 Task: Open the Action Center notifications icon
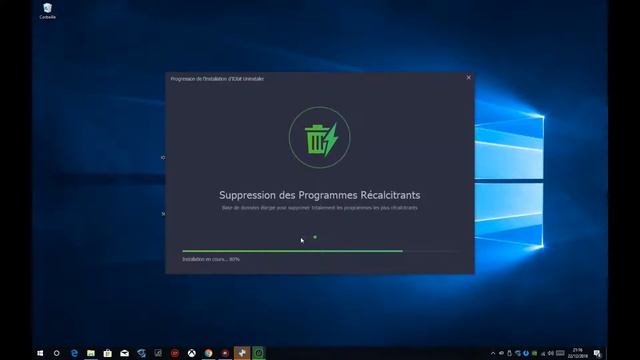coord(597,353)
